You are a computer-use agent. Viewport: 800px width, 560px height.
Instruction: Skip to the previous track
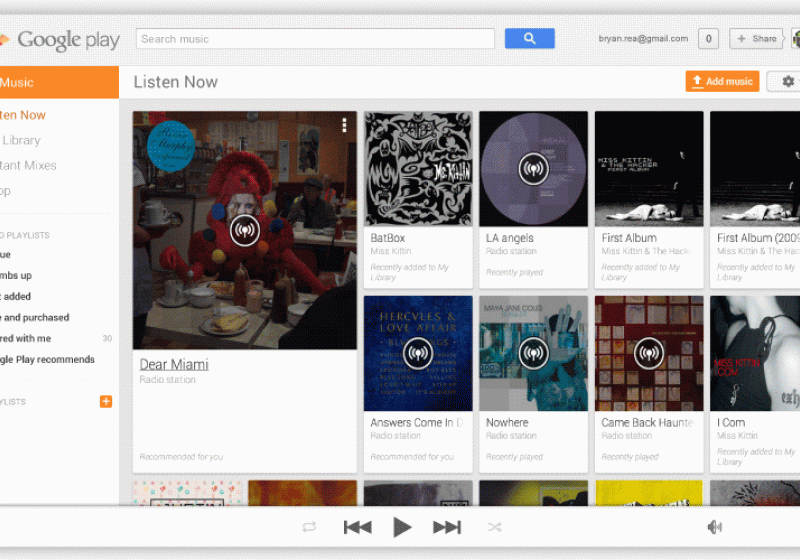point(358,527)
